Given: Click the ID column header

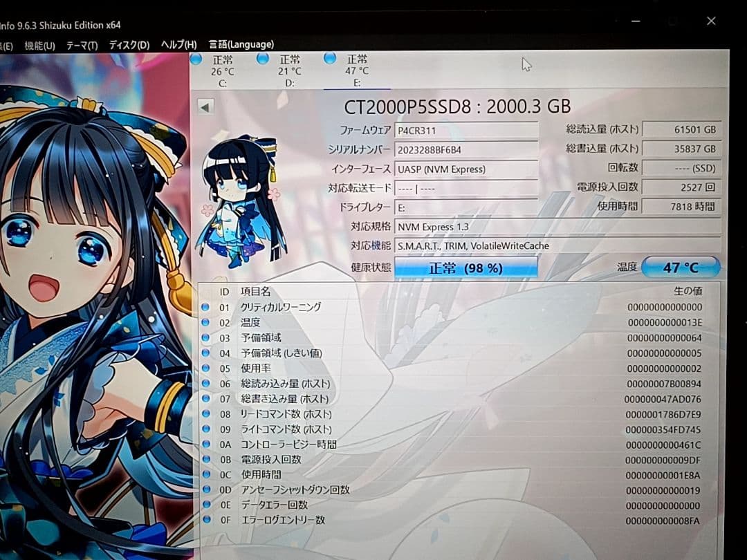Looking at the screenshot, I should (x=224, y=292).
